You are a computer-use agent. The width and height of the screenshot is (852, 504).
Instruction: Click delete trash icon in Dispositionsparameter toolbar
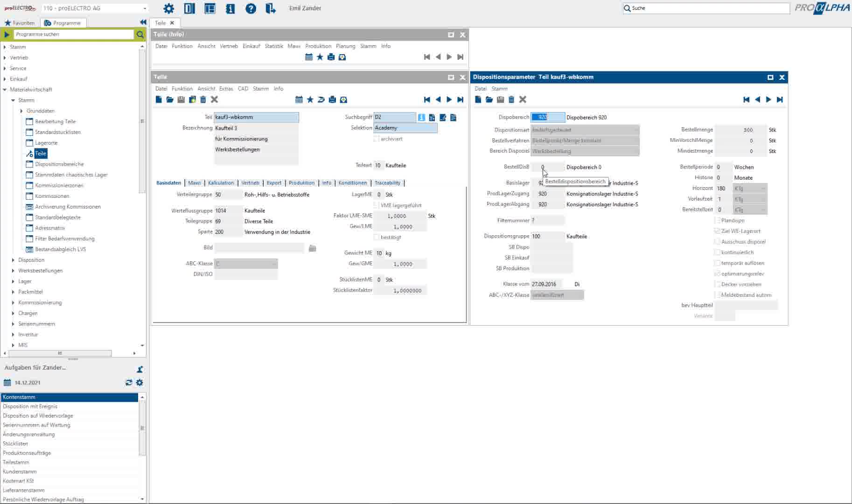click(x=511, y=99)
